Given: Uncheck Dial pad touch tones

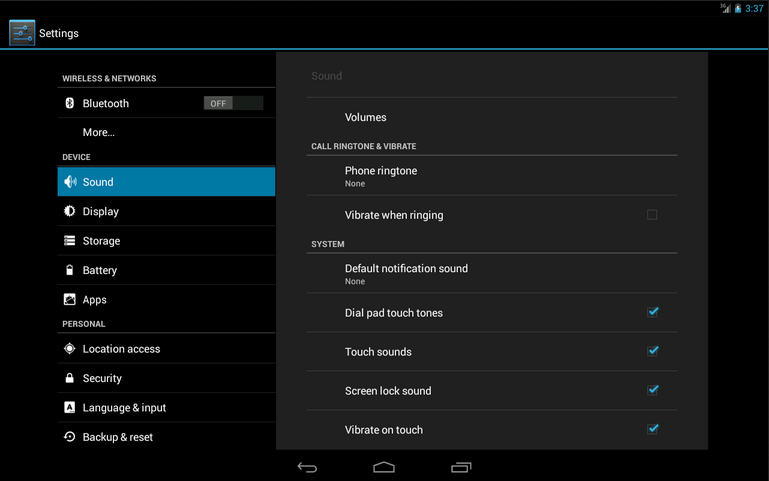Looking at the screenshot, I should pyautogui.click(x=652, y=312).
